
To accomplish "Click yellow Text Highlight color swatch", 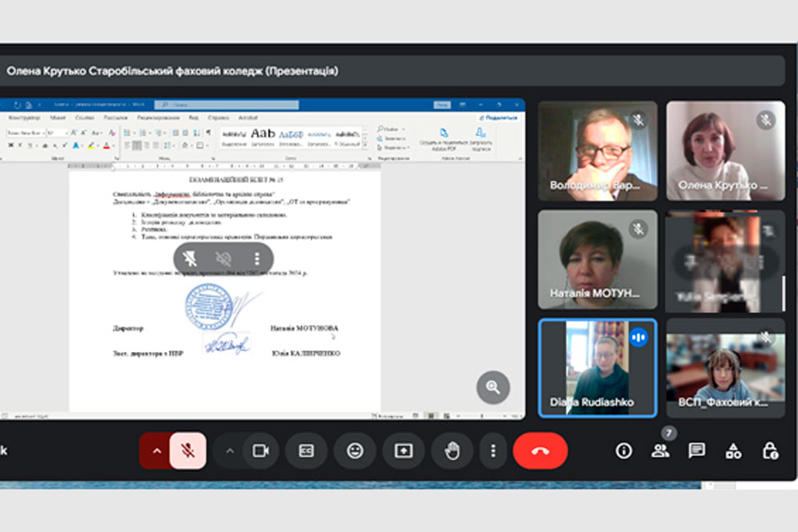I will pos(91,145).
